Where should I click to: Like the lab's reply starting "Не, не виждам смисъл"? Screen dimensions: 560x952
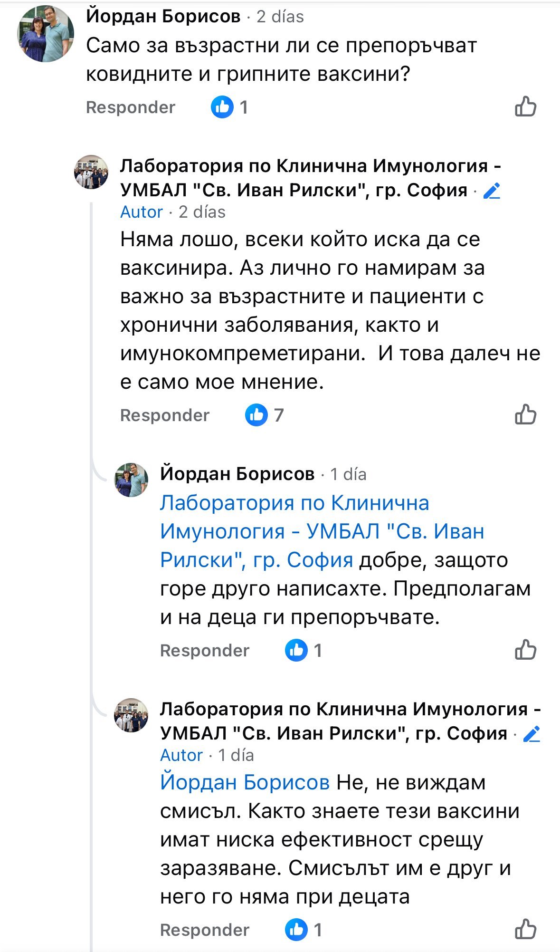(525, 929)
